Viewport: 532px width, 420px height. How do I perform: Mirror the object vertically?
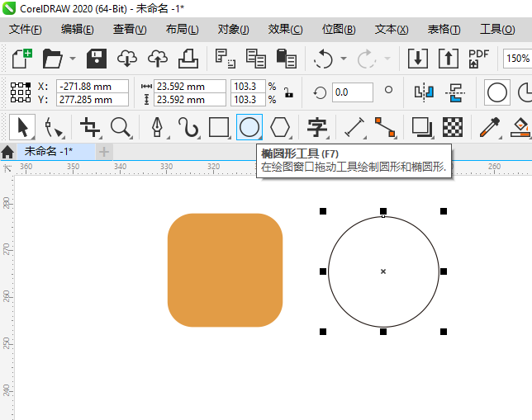455,92
